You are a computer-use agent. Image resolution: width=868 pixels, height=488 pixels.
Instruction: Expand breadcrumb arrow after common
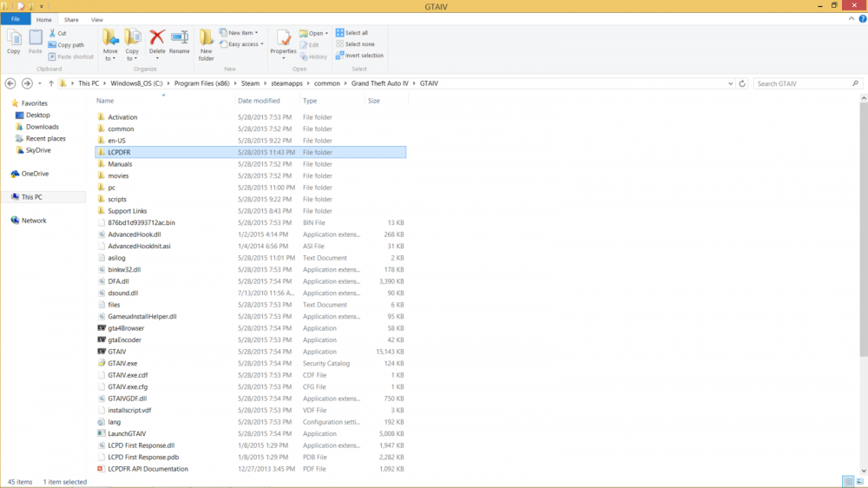345,83
